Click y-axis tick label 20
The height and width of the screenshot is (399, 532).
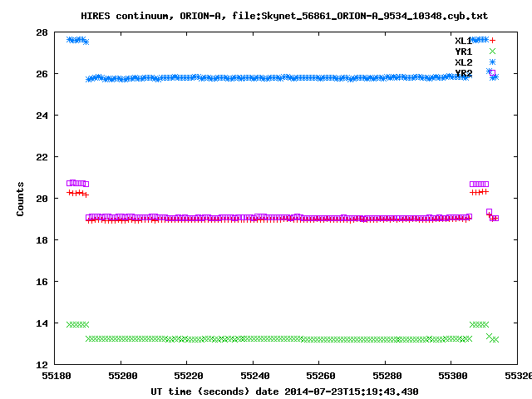[x=42, y=199]
